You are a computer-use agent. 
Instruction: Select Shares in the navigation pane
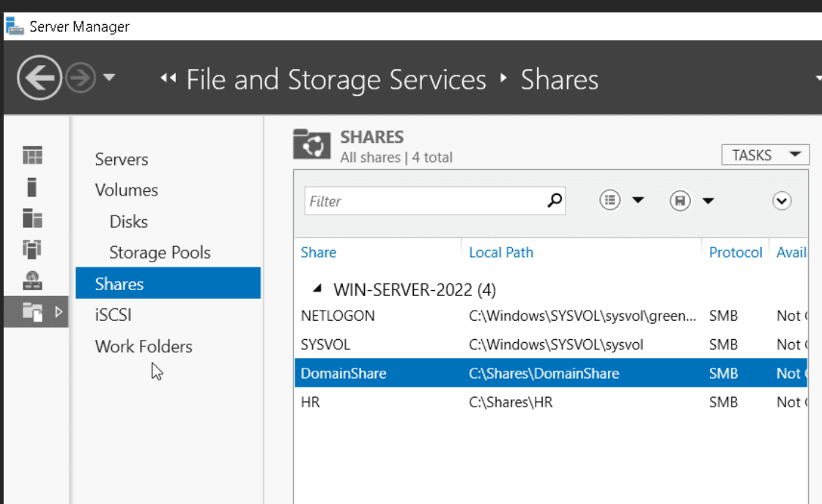pyautogui.click(x=169, y=283)
